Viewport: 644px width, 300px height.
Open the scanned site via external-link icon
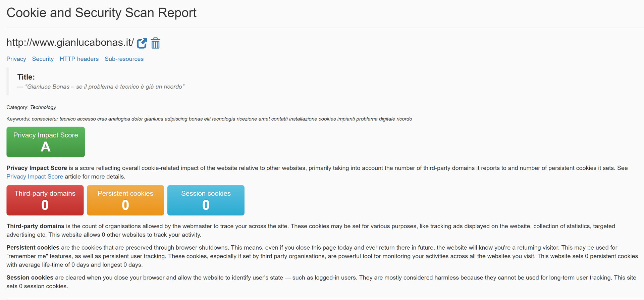tap(142, 43)
